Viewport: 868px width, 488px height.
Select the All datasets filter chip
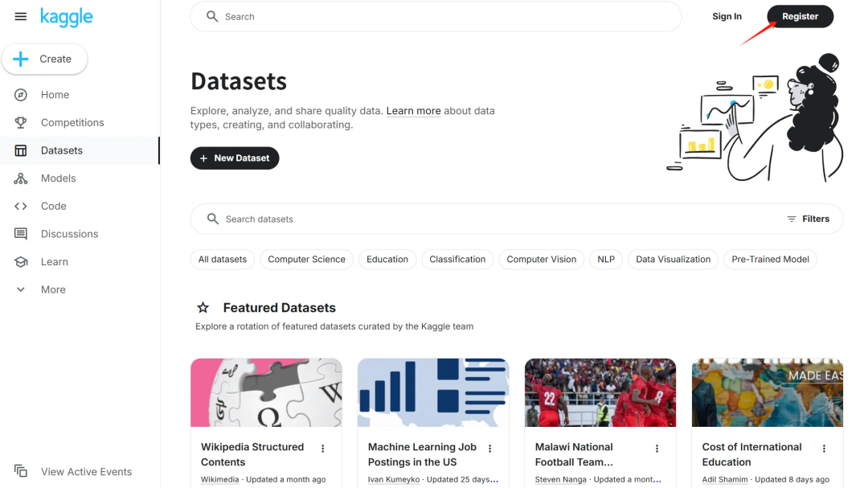tap(222, 259)
